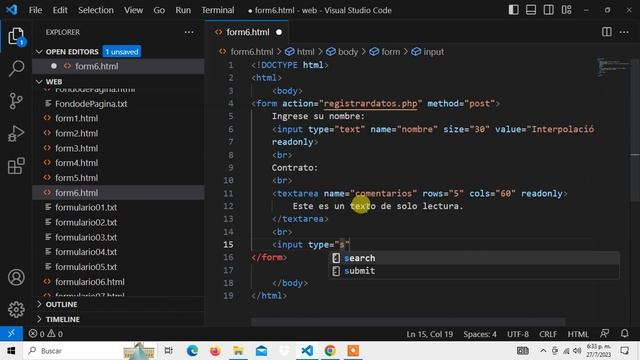Viewport: 640px width, 360px height.
Task: Click the Windows Start button
Action: 11,351
